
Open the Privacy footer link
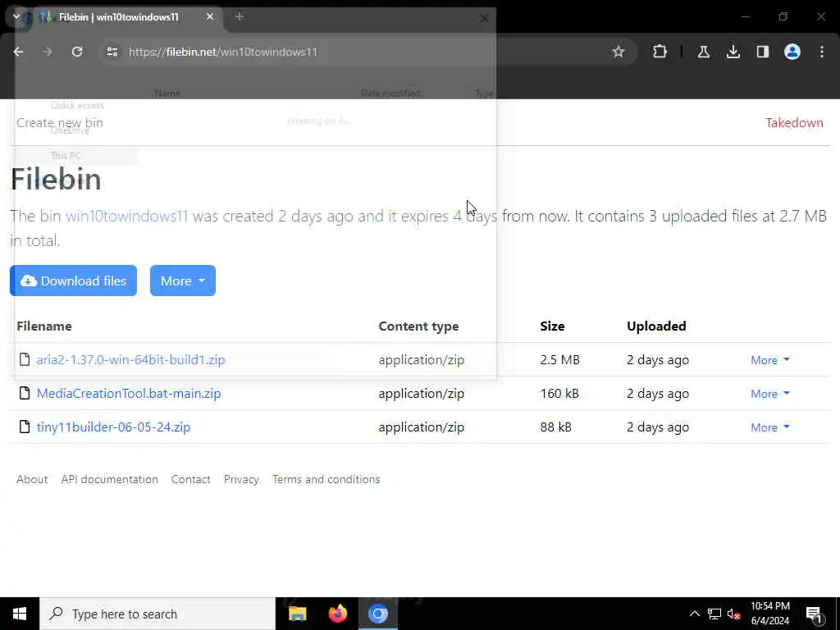[241, 479]
